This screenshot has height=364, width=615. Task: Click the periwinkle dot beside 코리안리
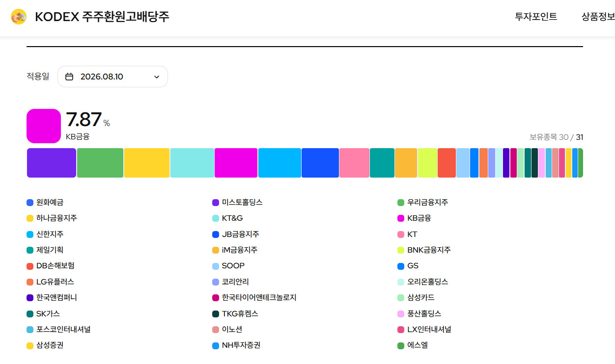(216, 282)
